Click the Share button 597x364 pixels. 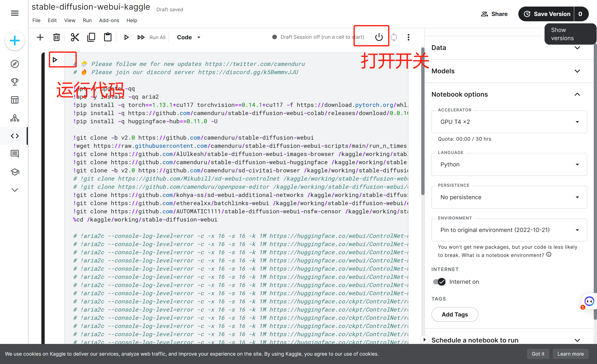[x=494, y=14]
